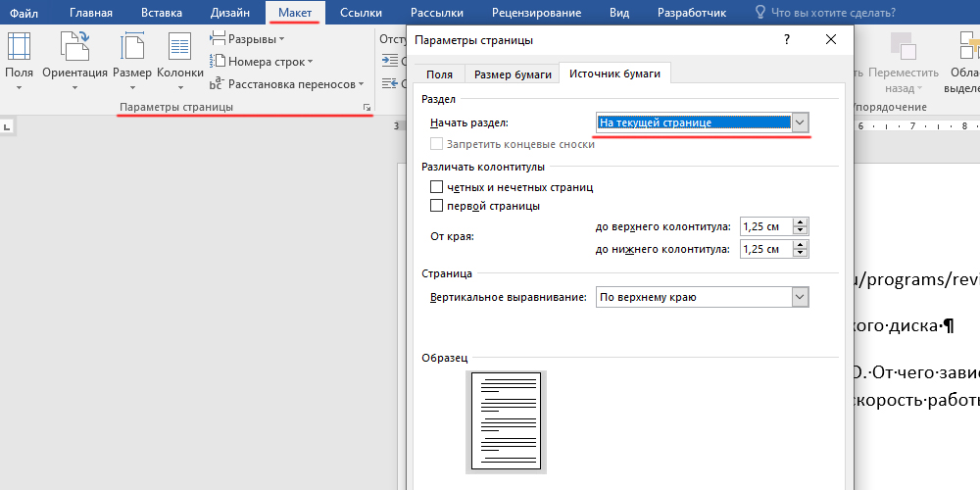Click the до нижнего колонтитула field
The image size is (980, 490).
[x=765, y=249]
